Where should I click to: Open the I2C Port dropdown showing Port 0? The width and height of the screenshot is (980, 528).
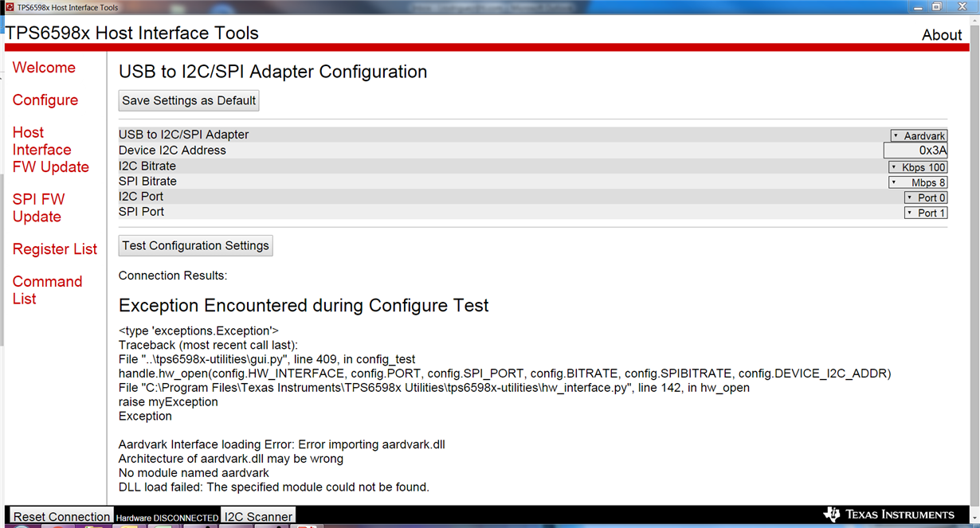[926, 198]
